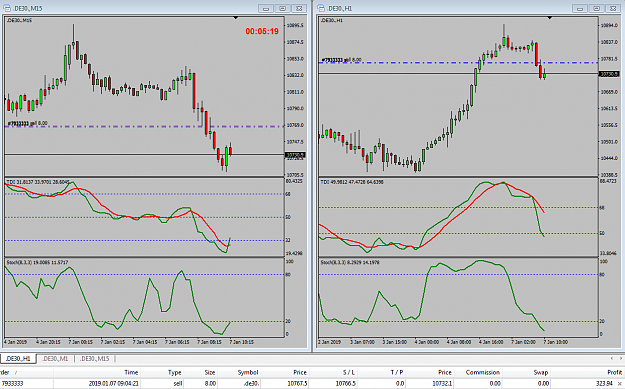The height and width of the screenshot is (389, 625).
Task: Click the Order column header sort arrow
Action: pos(16,373)
